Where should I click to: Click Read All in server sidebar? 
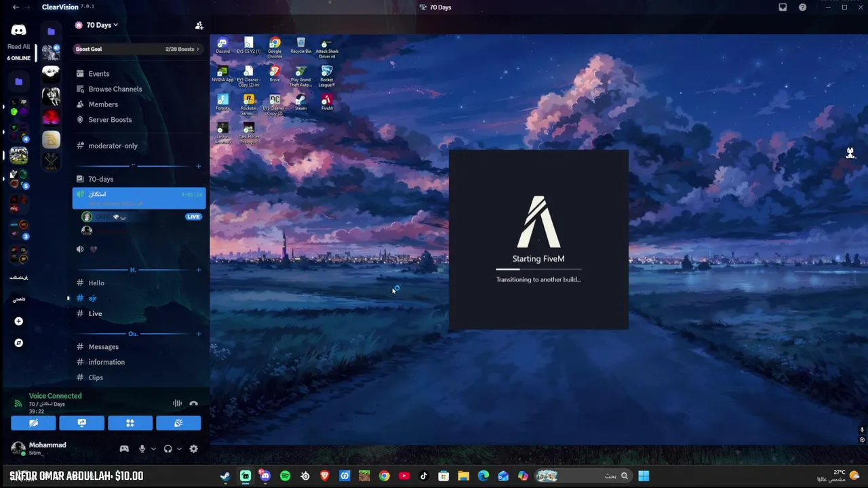[18, 47]
